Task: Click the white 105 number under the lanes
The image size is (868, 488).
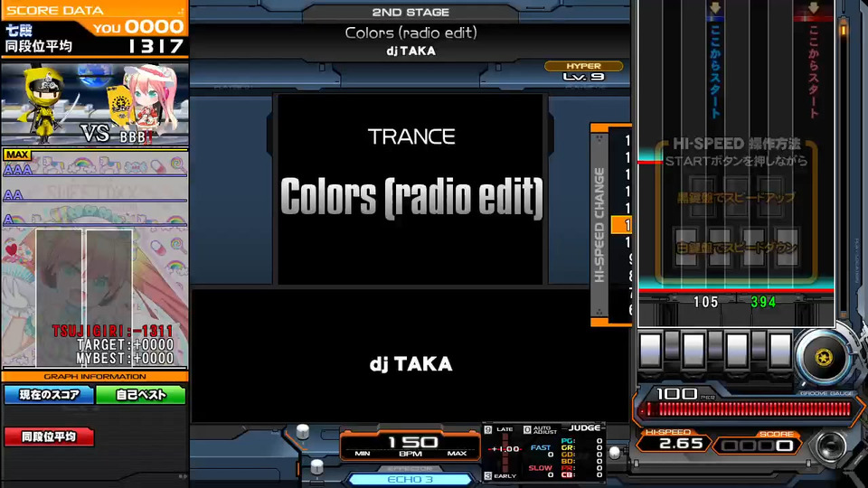Action: 706,302
